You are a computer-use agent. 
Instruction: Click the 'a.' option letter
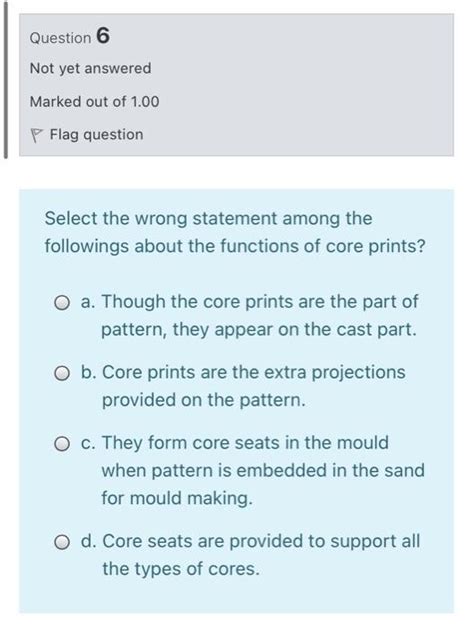point(88,302)
